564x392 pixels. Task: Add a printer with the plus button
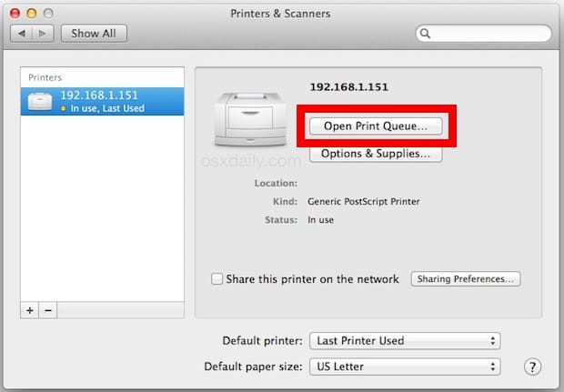(x=30, y=310)
